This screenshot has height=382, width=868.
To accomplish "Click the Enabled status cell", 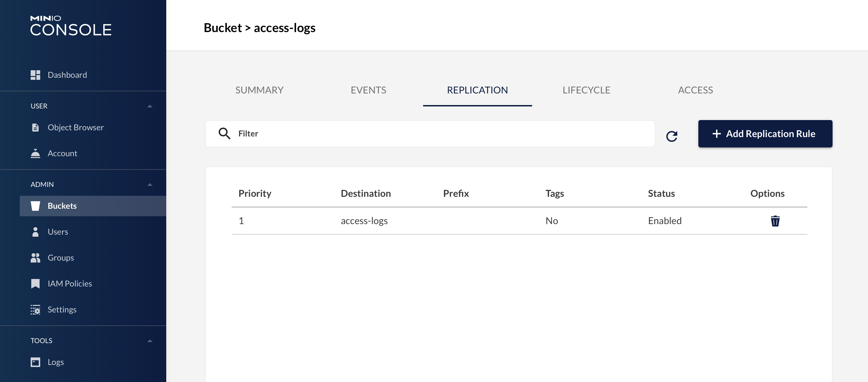I will pos(665,221).
